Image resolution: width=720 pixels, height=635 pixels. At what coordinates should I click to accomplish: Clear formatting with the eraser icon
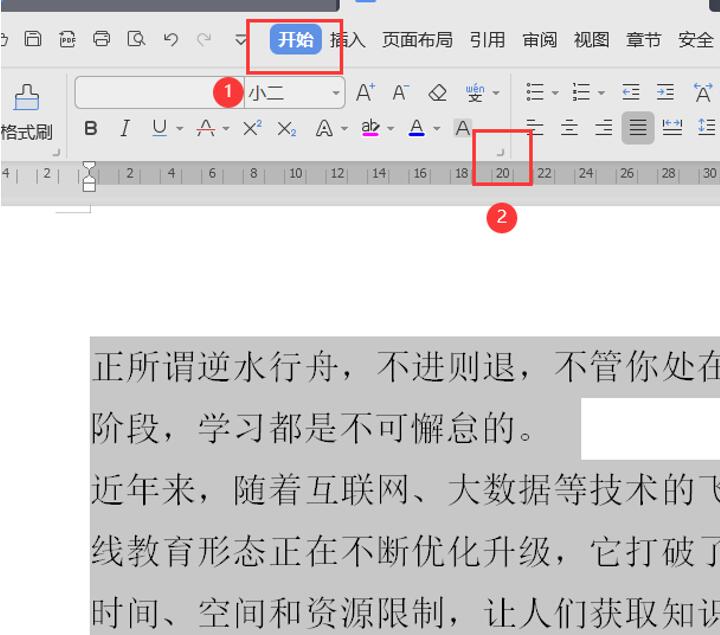click(x=437, y=93)
